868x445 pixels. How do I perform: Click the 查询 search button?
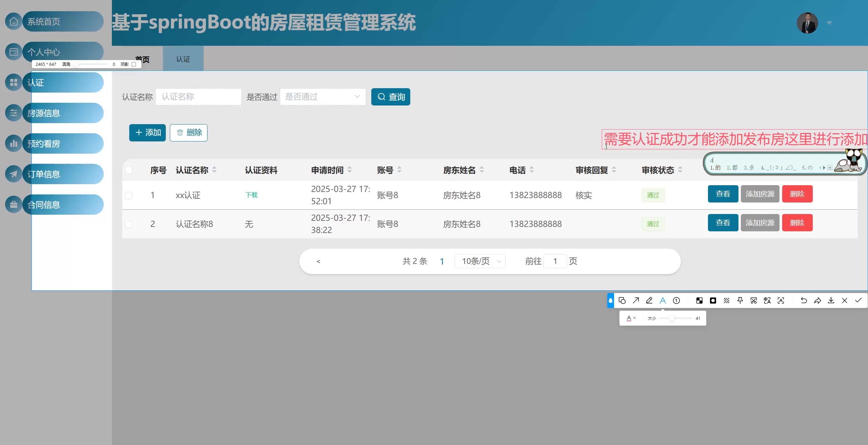[391, 97]
